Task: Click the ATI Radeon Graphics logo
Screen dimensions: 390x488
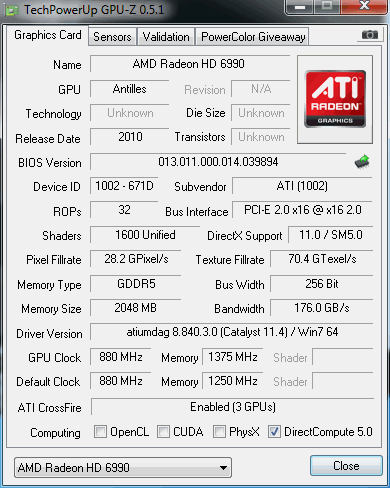Action: point(335,99)
